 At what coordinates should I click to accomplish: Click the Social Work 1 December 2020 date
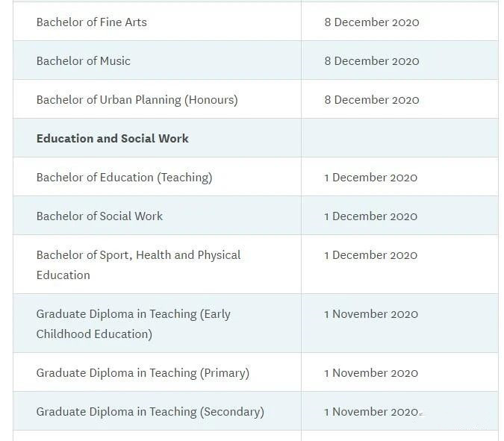click(371, 216)
